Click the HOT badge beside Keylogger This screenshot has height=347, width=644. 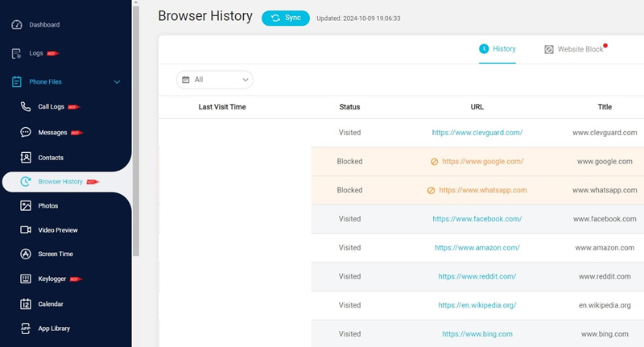pos(76,279)
